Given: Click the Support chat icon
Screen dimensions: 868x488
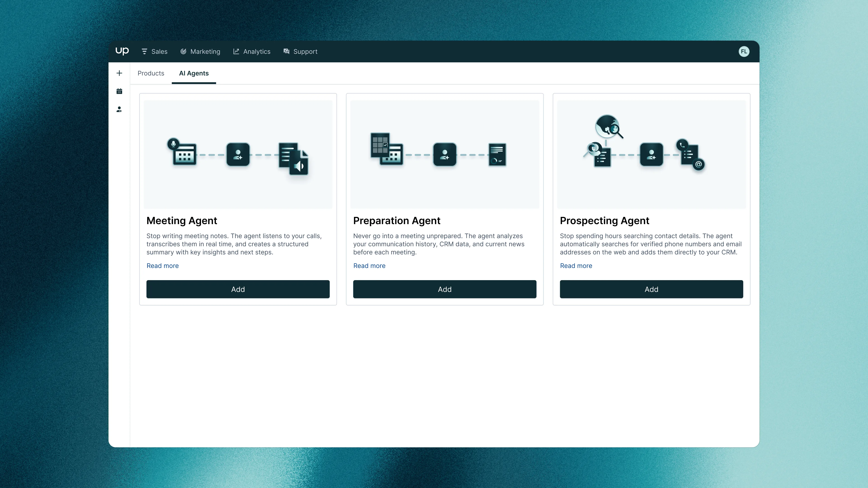Looking at the screenshot, I should click(x=286, y=52).
